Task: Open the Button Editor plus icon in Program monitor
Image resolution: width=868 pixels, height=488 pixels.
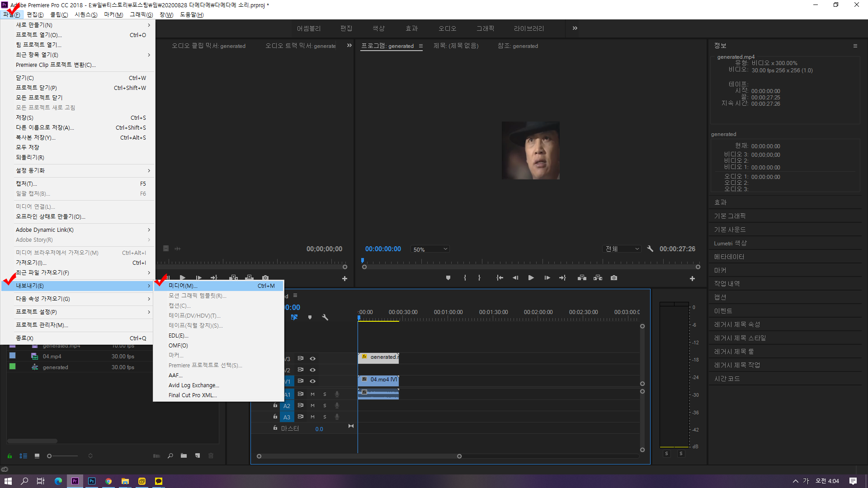Action: tap(692, 278)
